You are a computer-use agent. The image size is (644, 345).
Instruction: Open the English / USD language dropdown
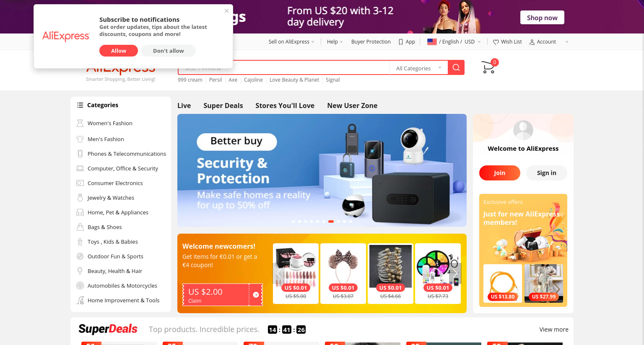454,42
